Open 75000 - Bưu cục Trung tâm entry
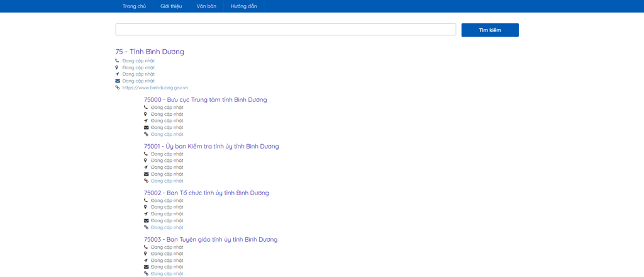Viewport: 644px width, 277px height. point(205,99)
